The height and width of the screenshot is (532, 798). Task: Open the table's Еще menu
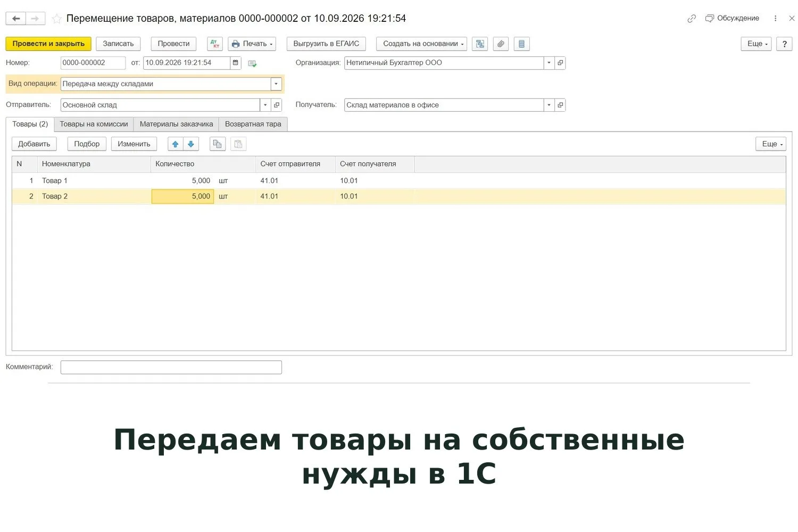point(771,144)
